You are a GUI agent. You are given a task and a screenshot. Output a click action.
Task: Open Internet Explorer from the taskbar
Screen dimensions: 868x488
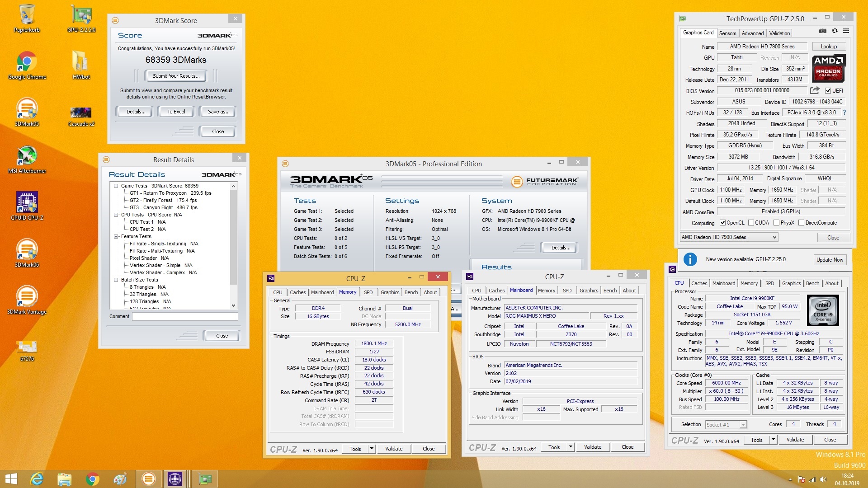click(x=37, y=479)
